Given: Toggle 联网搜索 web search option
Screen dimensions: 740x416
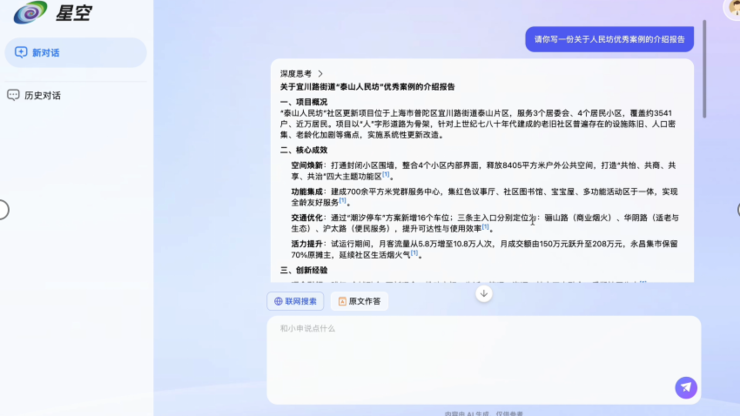Looking at the screenshot, I should [295, 301].
